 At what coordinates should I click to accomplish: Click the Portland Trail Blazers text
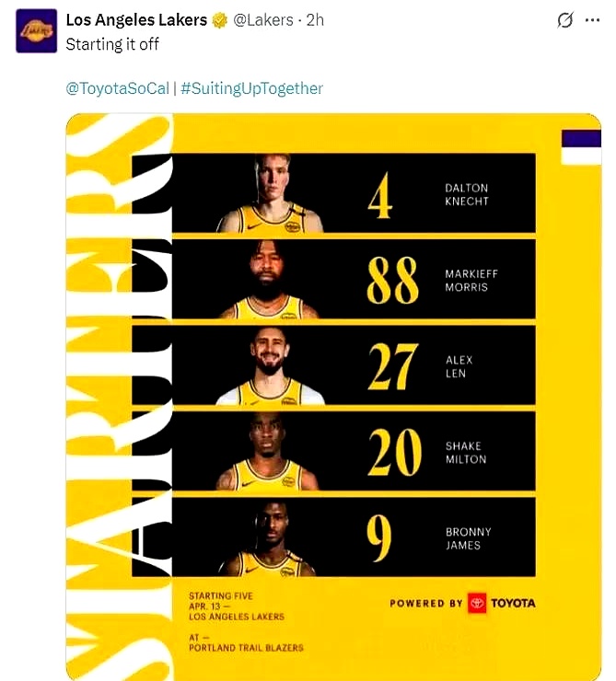246,647
